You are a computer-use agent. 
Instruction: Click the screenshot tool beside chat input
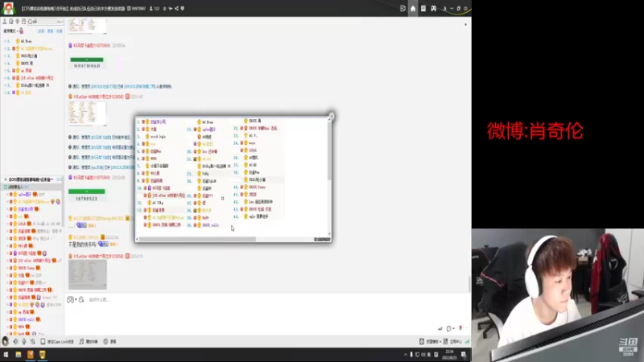click(x=81, y=299)
